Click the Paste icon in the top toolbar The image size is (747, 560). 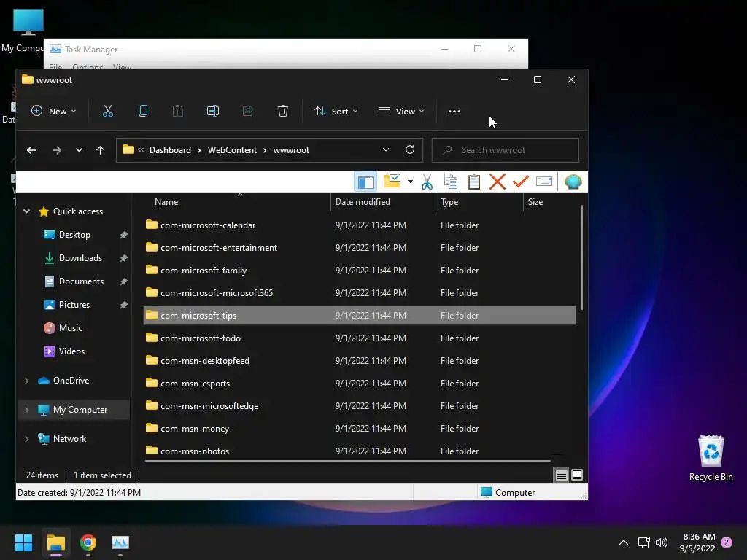[x=178, y=111]
